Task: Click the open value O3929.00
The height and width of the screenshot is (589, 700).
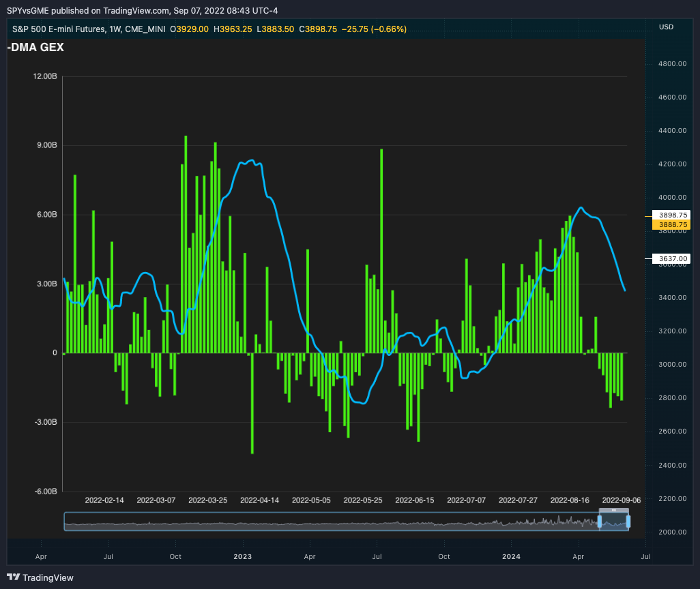Action: 189,29
